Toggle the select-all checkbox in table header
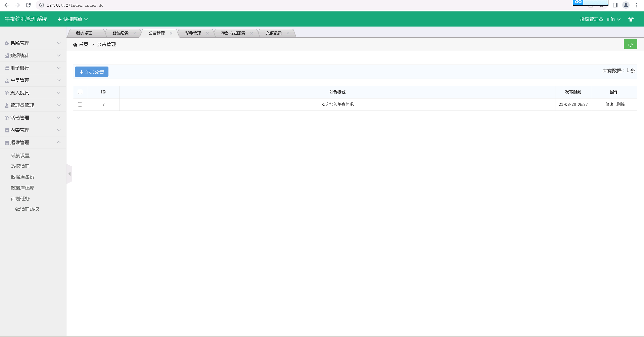644x337 pixels. point(80,92)
